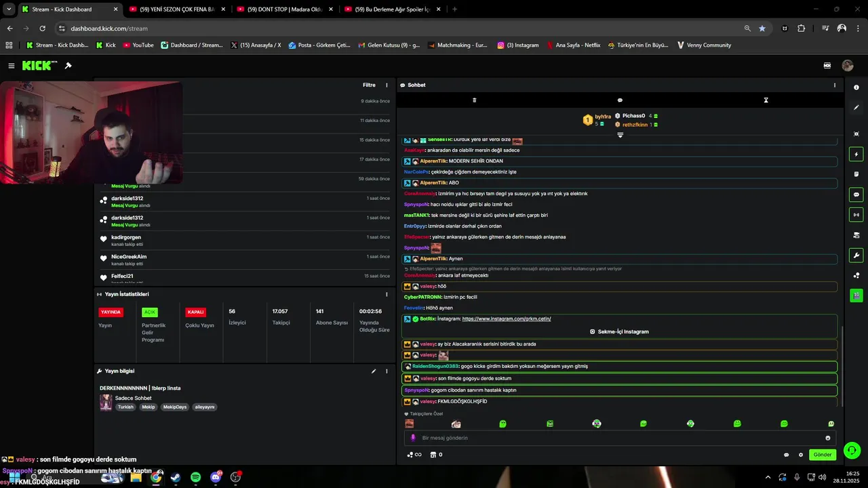Click the purple microphone icon in message box

click(x=413, y=438)
